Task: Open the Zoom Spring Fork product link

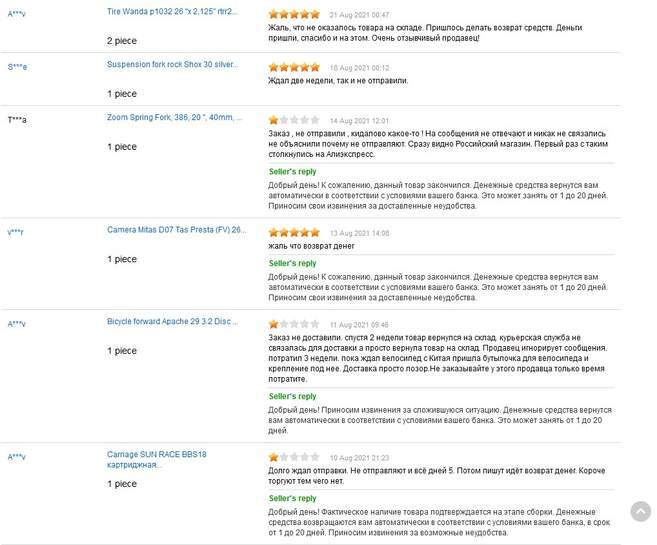Action: tap(174, 117)
